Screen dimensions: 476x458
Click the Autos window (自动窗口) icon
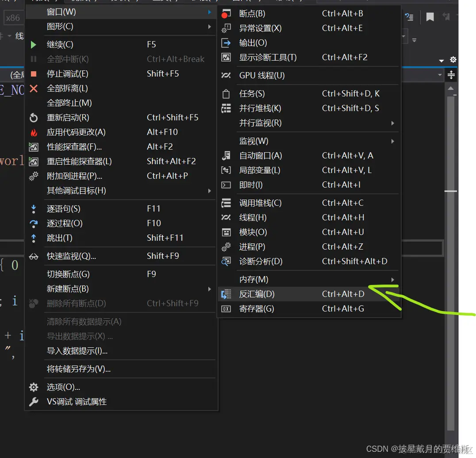tap(226, 156)
